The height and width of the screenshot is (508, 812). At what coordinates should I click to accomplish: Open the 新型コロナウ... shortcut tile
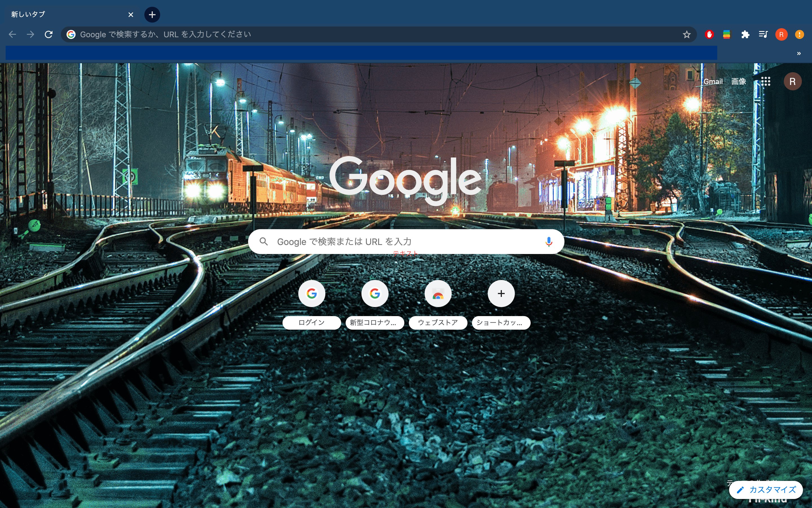pos(375,293)
